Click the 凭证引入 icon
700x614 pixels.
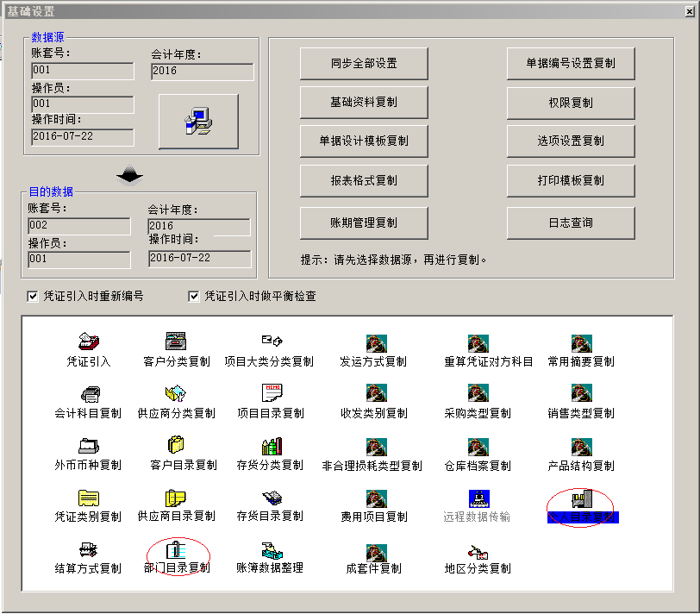point(89,342)
